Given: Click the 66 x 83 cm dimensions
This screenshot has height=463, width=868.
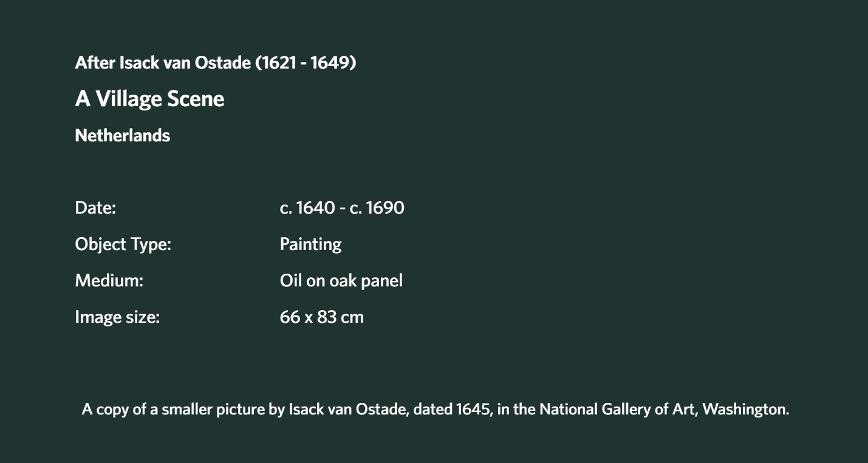Looking at the screenshot, I should point(321,317).
